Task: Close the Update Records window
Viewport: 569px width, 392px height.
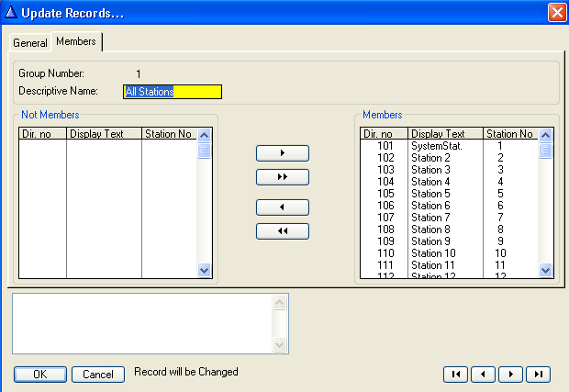Action: [556, 13]
